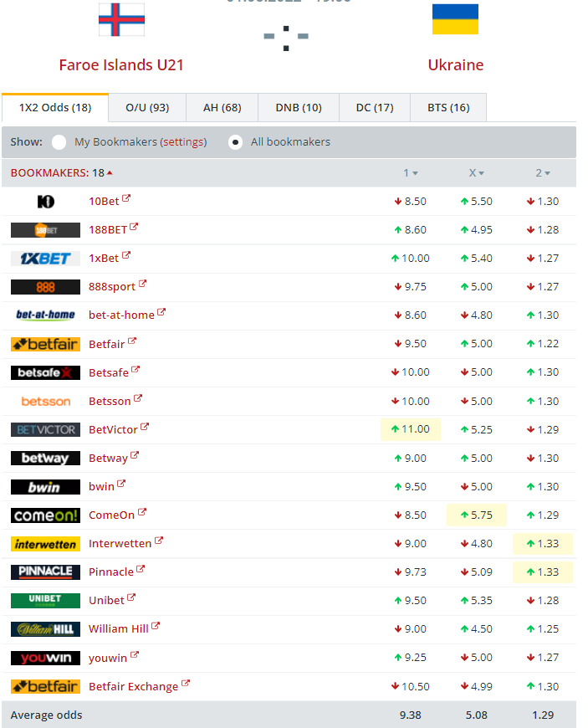Open the 888sport bookmaker link

click(112, 287)
